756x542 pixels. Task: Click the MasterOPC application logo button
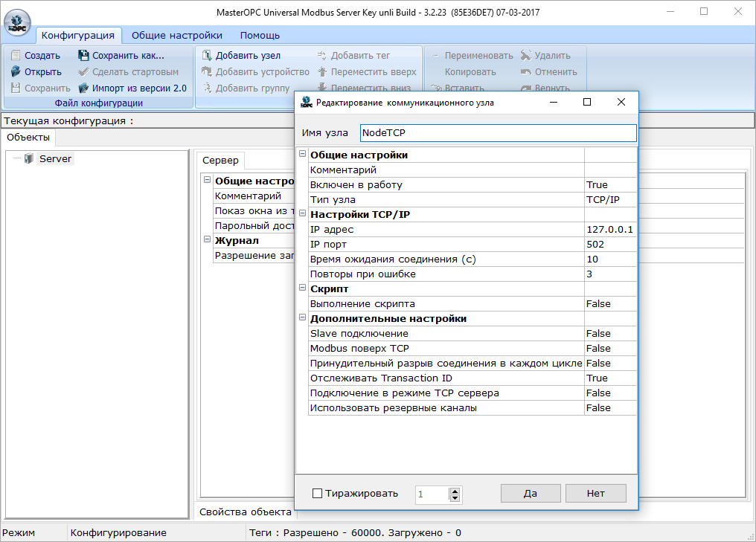[18, 20]
